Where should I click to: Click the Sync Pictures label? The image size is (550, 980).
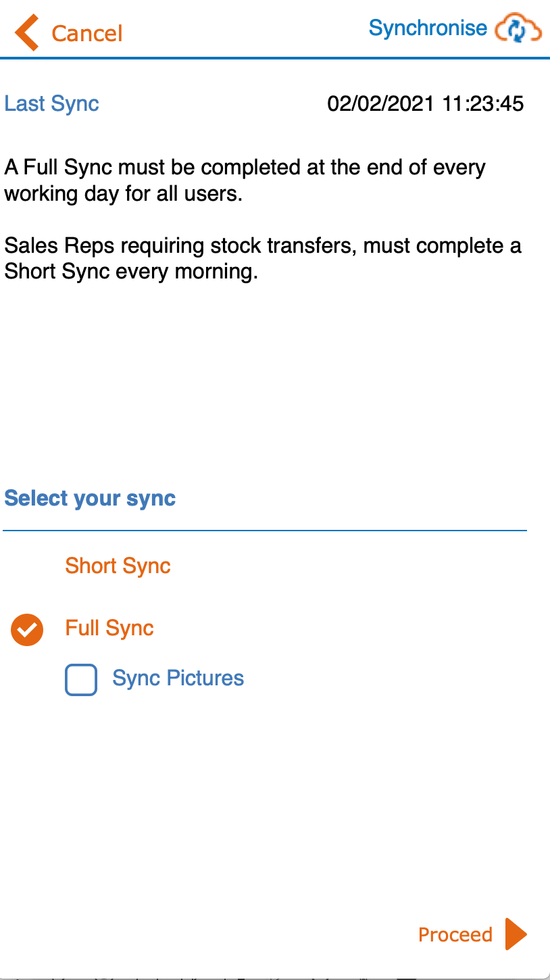point(178,678)
